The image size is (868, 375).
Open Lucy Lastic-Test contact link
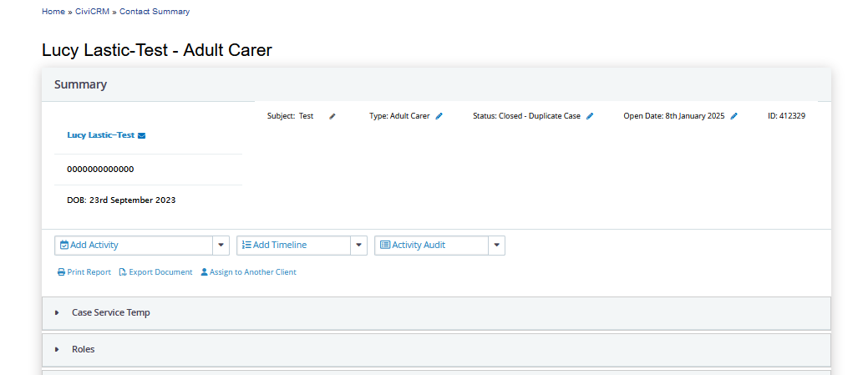pyautogui.click(x=101, y=135)
